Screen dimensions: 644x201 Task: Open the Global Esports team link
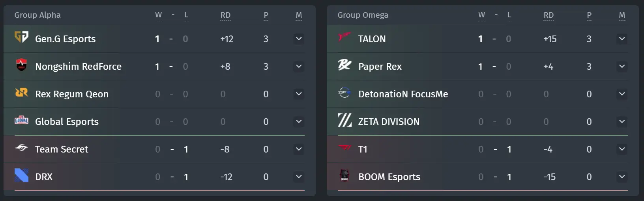coord(67,122)
